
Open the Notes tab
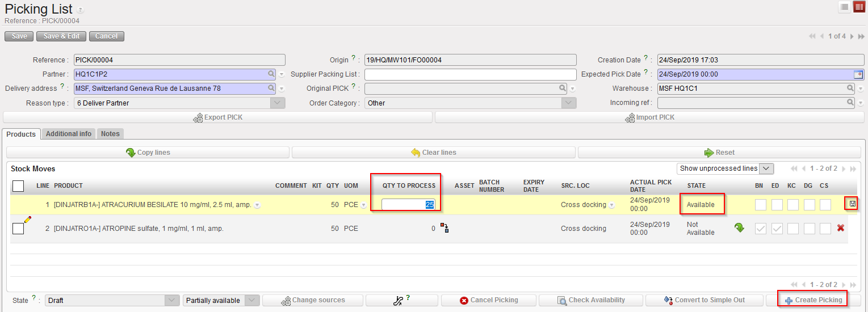[110, 134]
